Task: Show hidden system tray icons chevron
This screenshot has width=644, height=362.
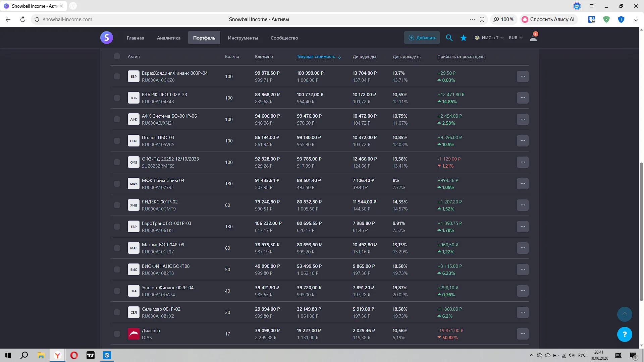Action: (531, 355)
